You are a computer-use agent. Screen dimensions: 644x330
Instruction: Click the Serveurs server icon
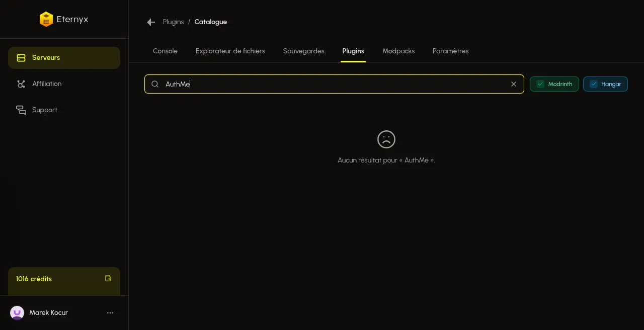[21, 58]
